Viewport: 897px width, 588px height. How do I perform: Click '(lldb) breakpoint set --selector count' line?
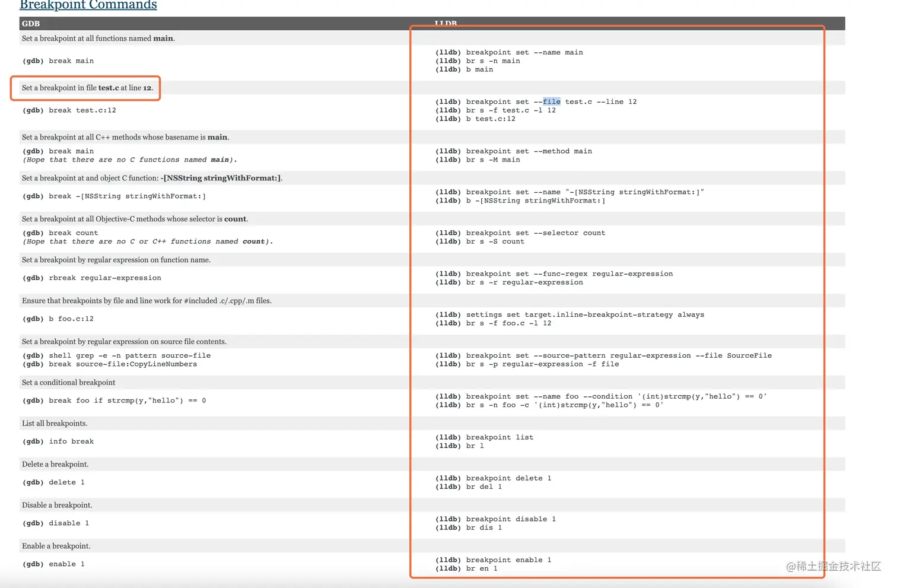(520, 233)
